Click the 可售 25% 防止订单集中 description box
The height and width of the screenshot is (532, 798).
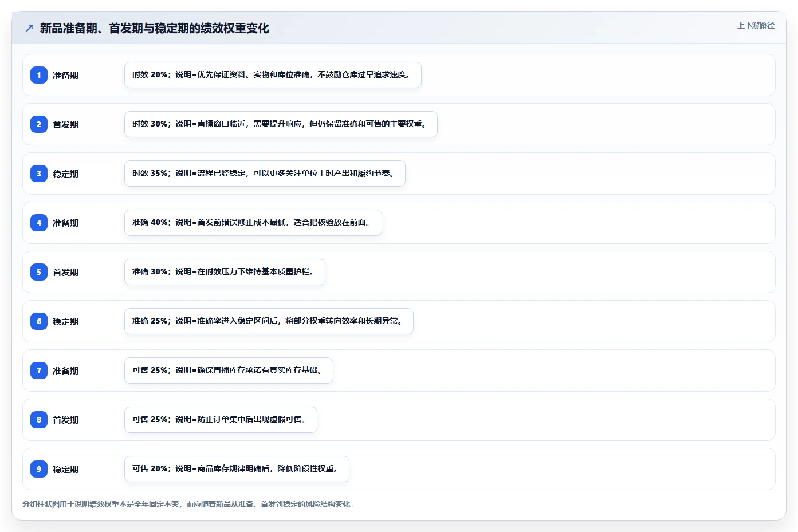coord(221,420)
